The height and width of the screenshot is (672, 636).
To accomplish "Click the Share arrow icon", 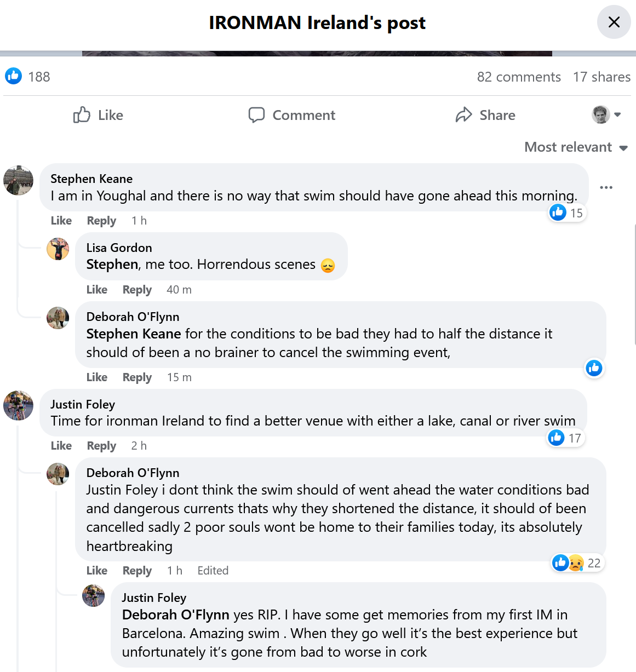I will (x=463, y=115).
